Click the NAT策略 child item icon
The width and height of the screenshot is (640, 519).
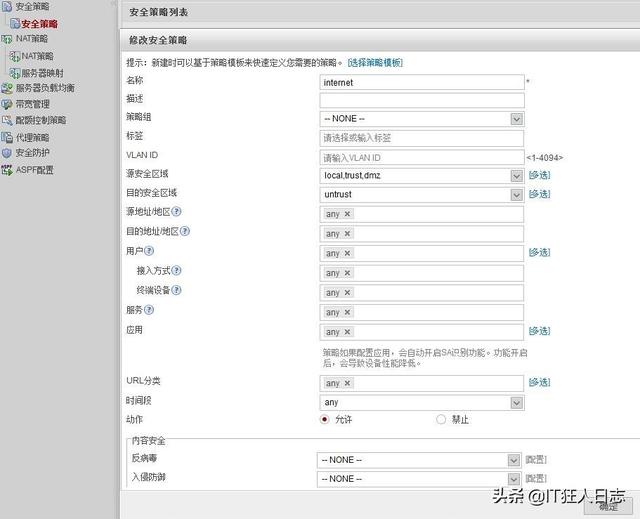click(15, 56)
